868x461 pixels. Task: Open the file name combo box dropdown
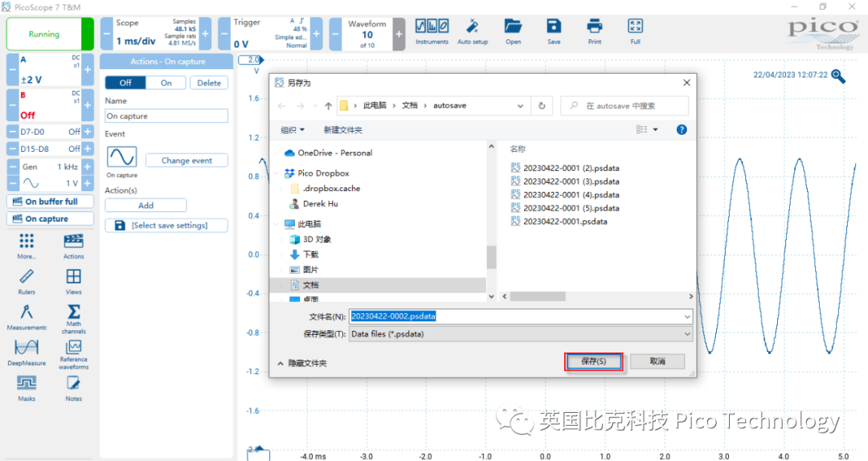(x=687, y=316)
